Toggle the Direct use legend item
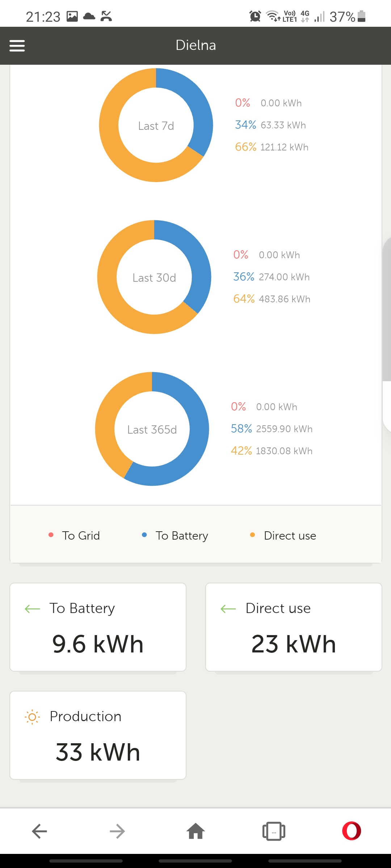Screen dimensions: 391x868 (x=283, y=536)
